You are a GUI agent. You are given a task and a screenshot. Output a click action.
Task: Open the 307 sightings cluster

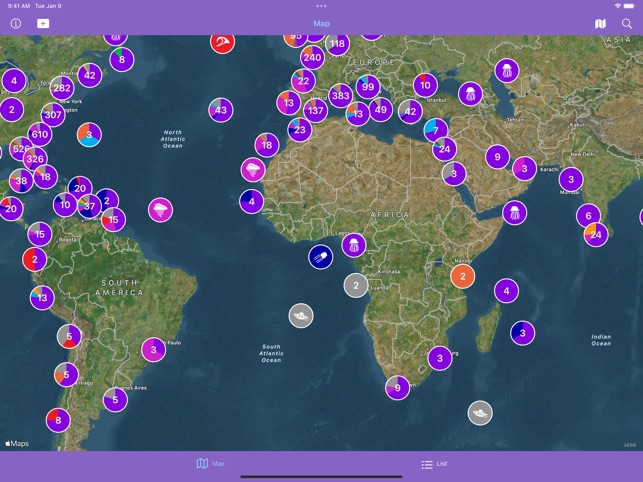(x=53, y=114)
